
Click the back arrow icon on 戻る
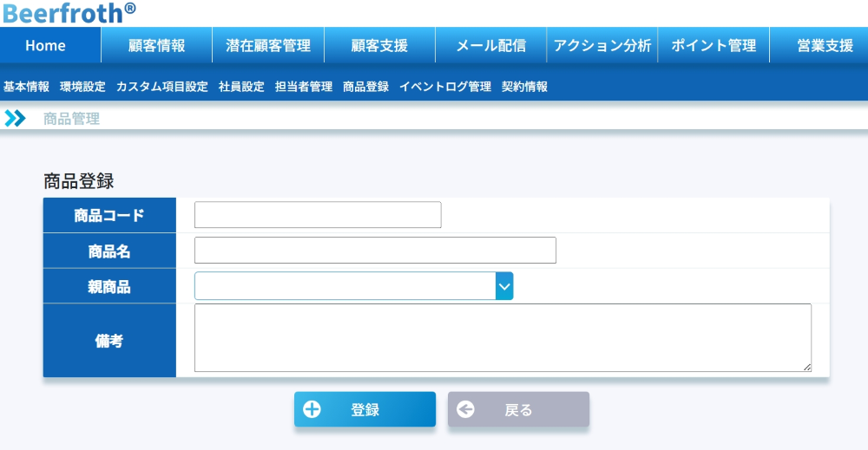click(465, 410)
